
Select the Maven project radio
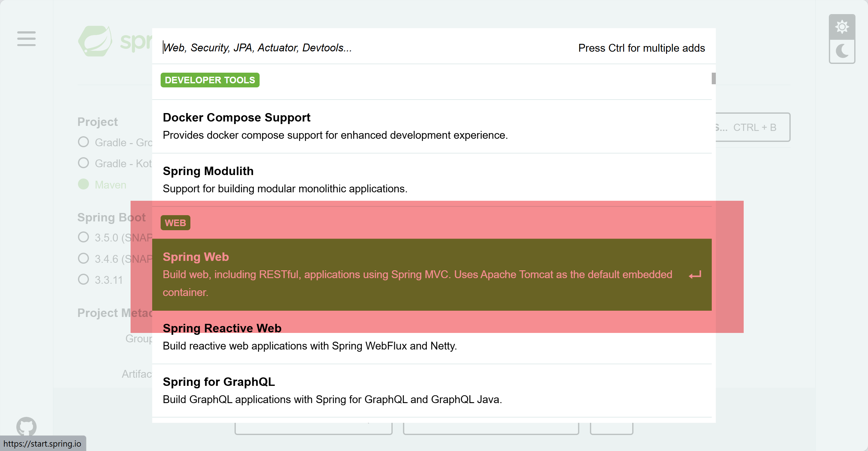tap(83, 184)
